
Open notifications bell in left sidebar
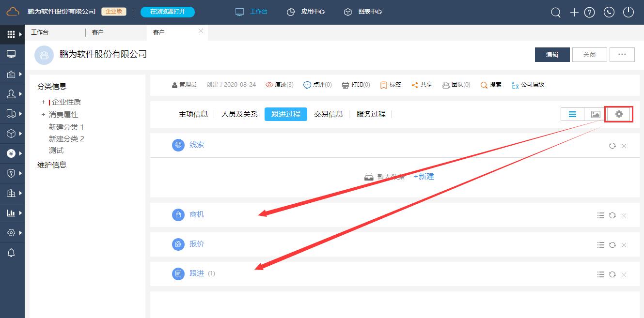[x=11, y=253]
